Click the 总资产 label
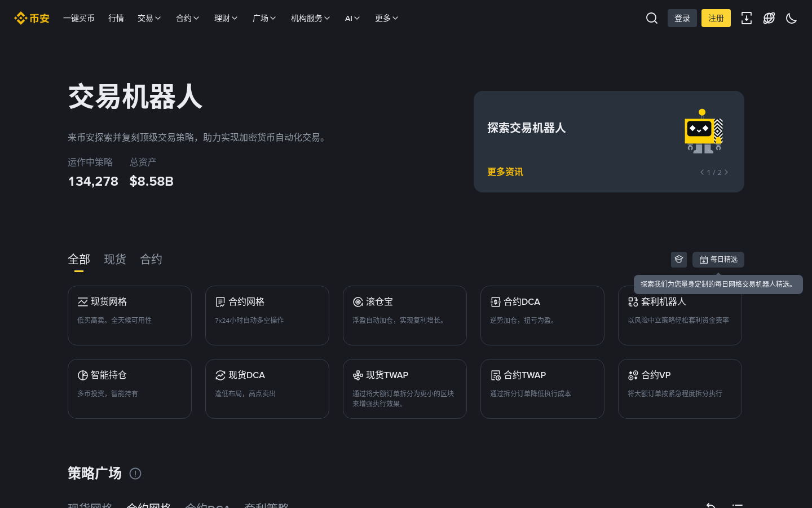This screenshot has width=812, height=508. (143, 162)
